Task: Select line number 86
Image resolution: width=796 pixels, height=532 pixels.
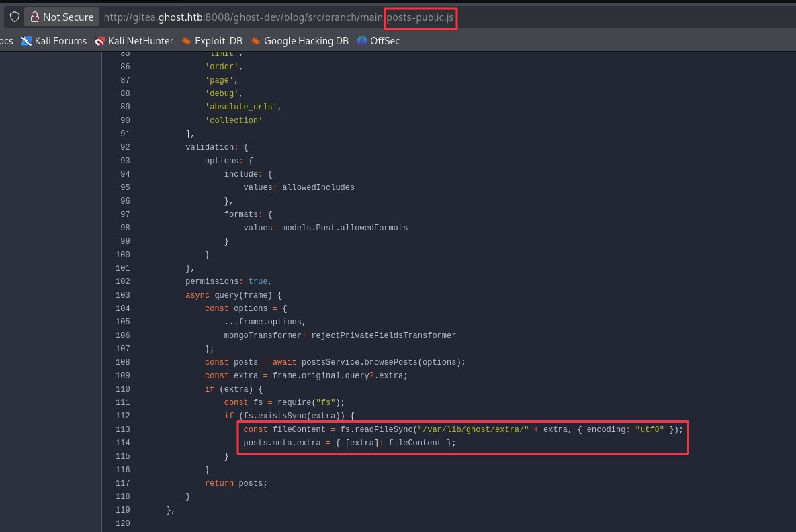Action: click(125, 66)
